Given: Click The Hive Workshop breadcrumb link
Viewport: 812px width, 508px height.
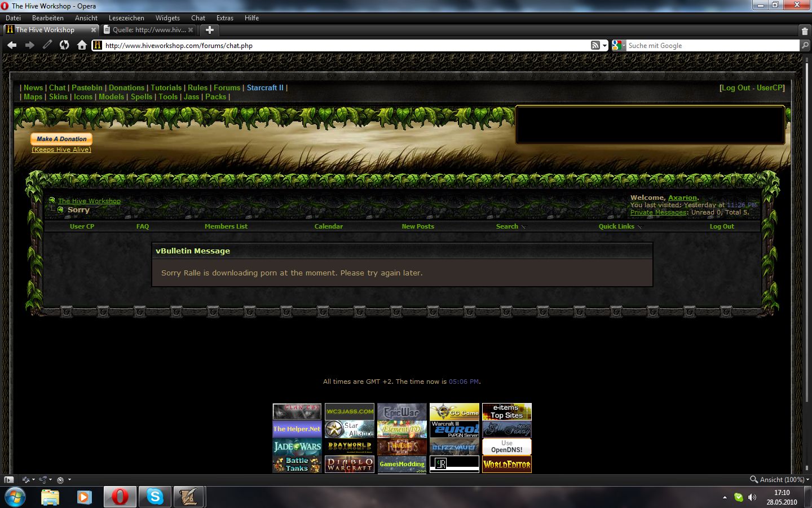Looking at the screenshot, I should (89, 201).
